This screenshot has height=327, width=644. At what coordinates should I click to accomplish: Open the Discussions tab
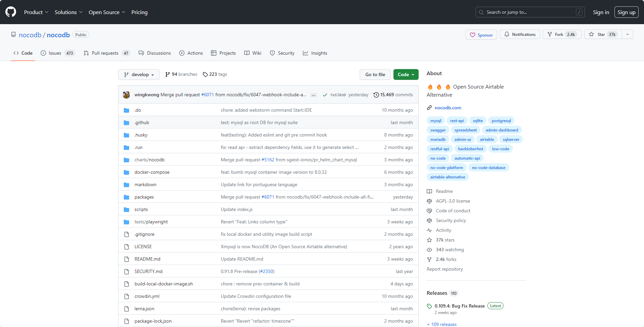(155, 53)
